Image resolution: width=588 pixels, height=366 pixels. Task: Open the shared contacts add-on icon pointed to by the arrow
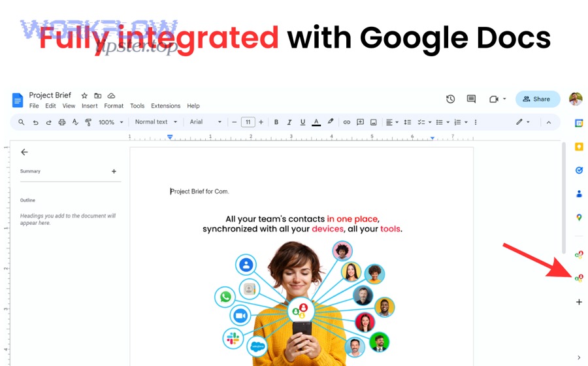579,278
